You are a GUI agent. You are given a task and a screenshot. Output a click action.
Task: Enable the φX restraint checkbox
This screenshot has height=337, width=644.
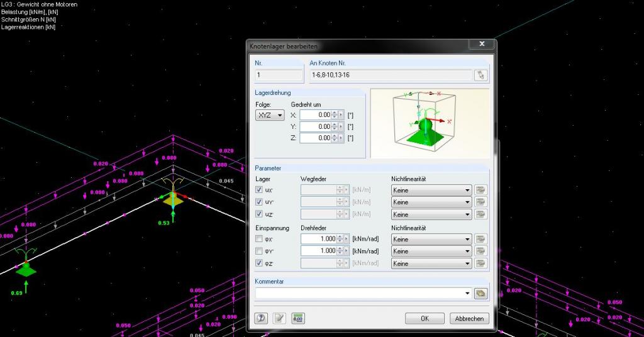click(258, 238)
